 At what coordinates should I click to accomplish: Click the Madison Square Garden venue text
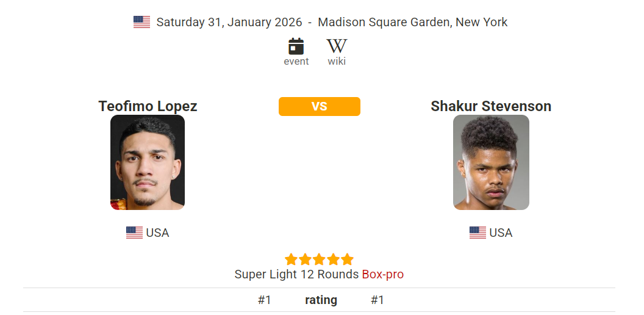point(412,22)
